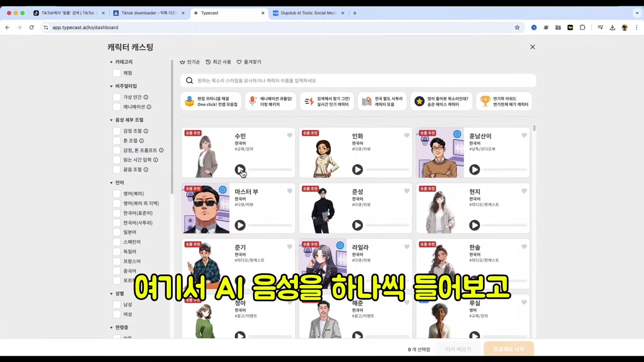The width and height of the screenshot is (644, 362).
Task: Click the 인화 voice progress bar
Action: point(388,170)
